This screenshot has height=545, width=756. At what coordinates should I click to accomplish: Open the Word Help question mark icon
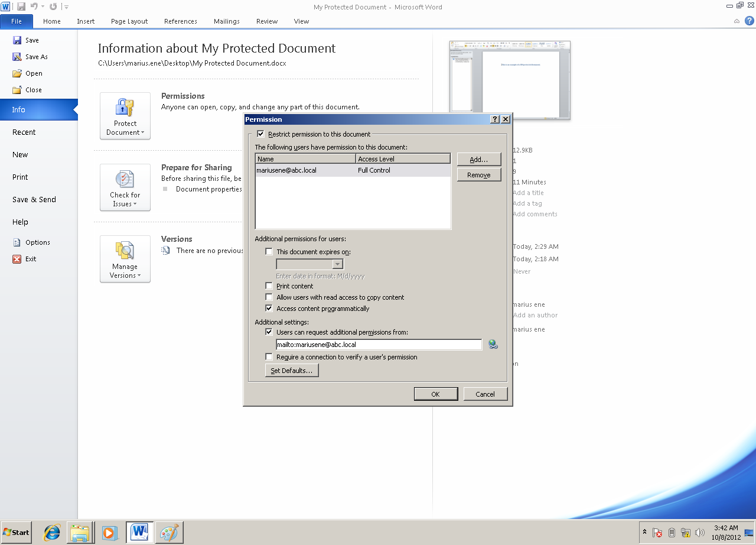[x=749, y=21]
